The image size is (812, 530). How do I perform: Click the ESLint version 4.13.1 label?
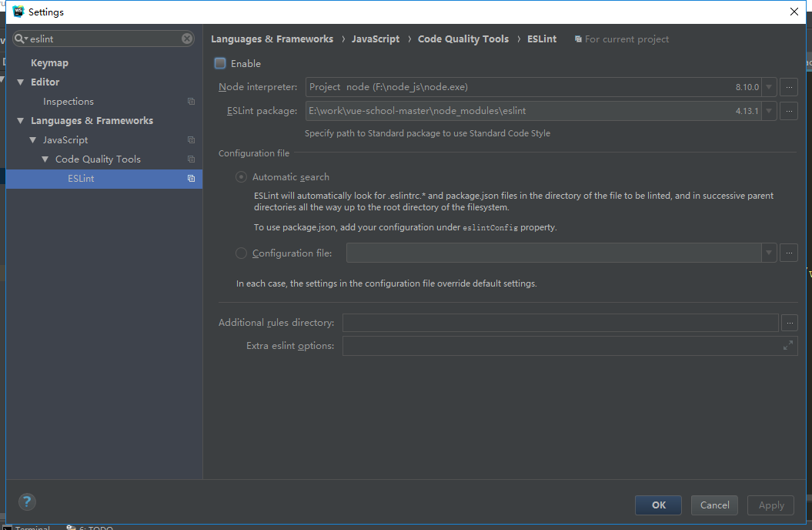pyautogui.click(x=747, y=111)
